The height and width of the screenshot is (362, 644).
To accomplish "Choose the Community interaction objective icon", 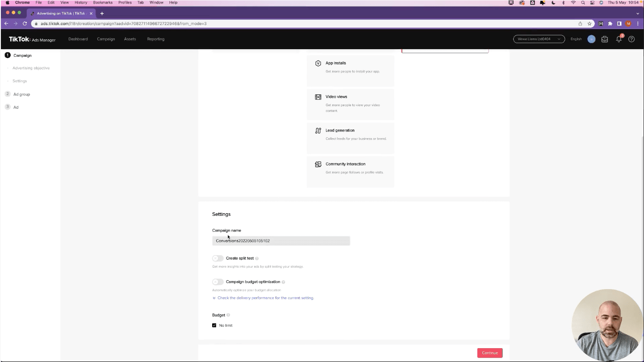I will (318, 164).
